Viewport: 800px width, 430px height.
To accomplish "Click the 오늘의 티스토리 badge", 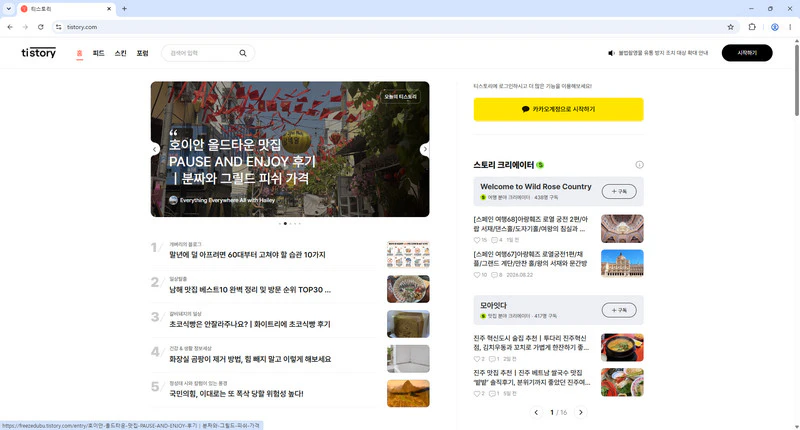I will coord(401,96).
